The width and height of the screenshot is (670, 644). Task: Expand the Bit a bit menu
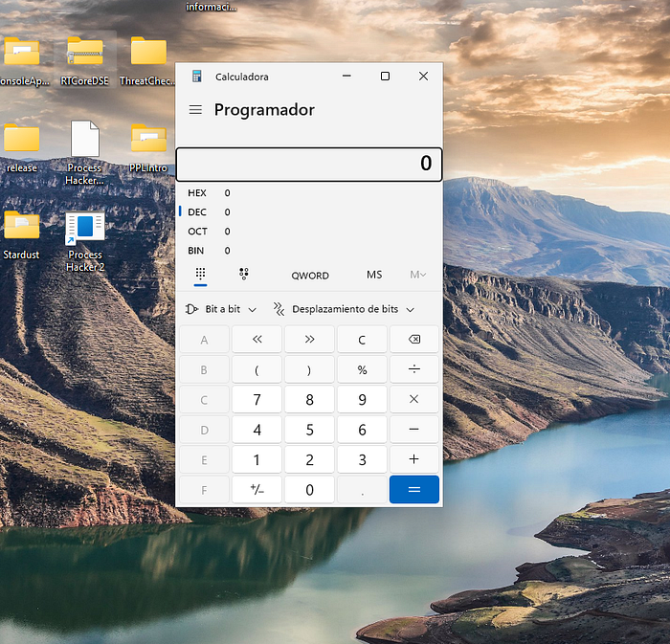pos(221,309)
